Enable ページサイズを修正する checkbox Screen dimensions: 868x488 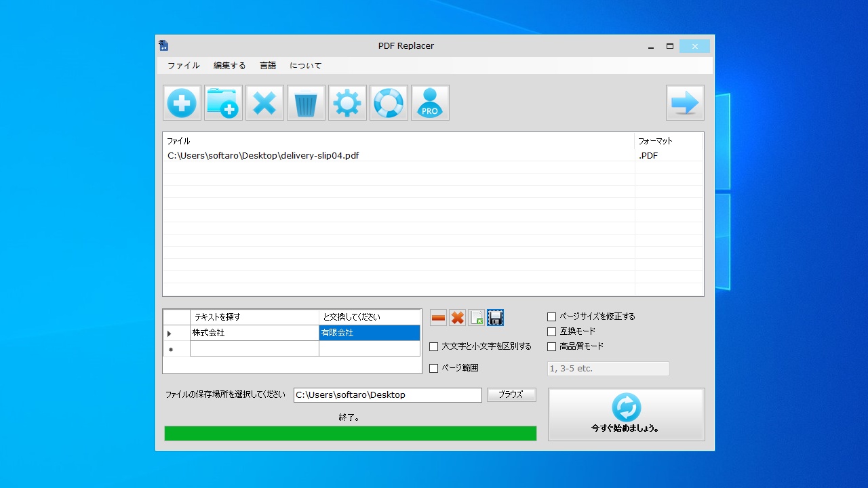click(x=551, y=317)
